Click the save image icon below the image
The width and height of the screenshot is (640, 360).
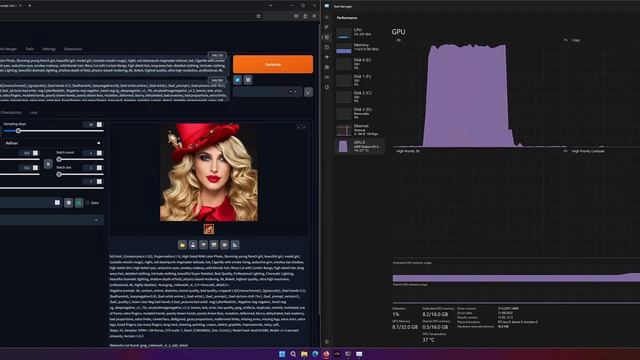pyautogui.click(x=193, y=245)
